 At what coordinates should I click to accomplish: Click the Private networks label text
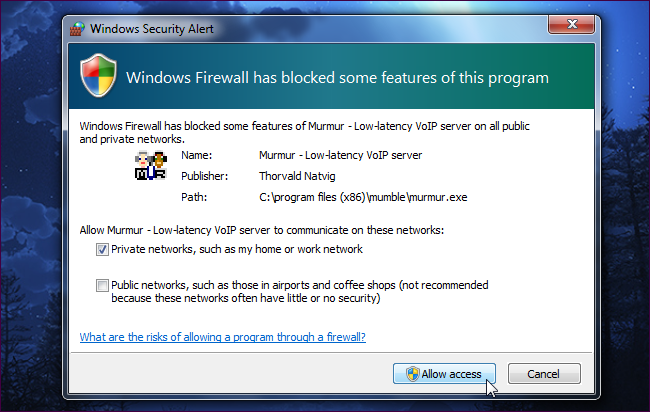(237, 249)
